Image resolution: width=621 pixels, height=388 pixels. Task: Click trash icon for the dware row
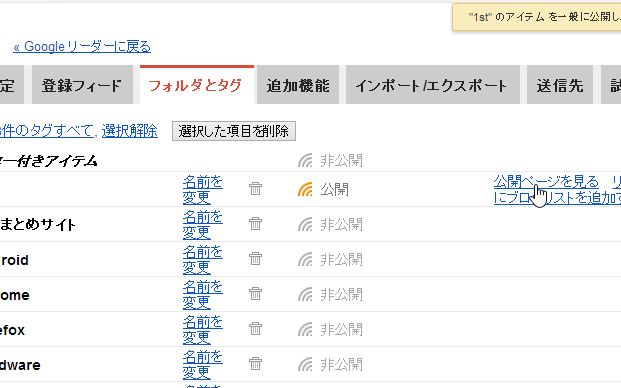255,363
